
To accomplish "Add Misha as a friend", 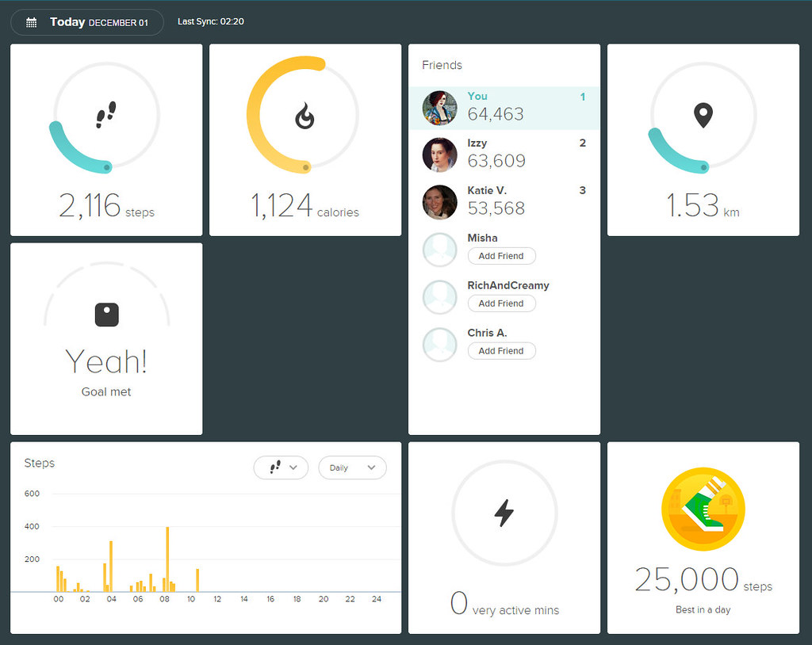I will pyautogui.click(x=501, y=256).
